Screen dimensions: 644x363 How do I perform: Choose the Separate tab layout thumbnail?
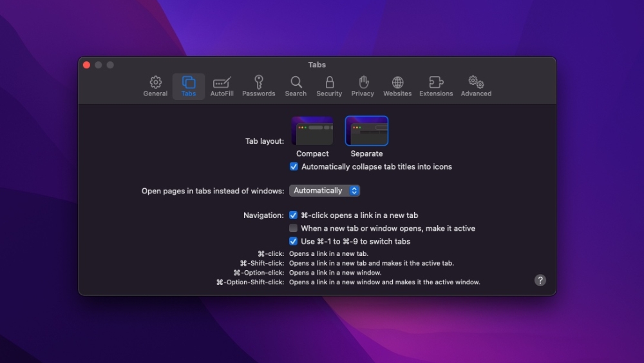(367, 131)
